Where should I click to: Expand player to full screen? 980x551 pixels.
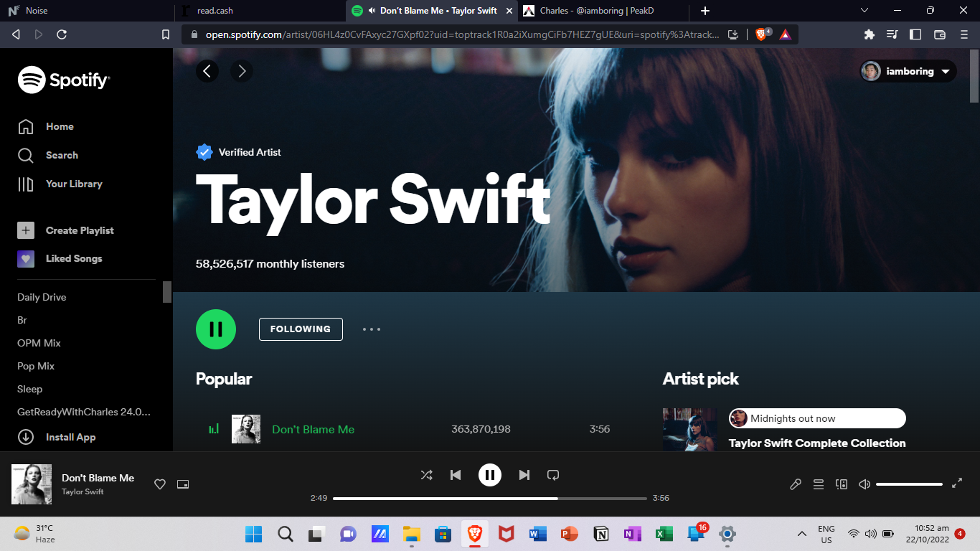coord(956,484)
